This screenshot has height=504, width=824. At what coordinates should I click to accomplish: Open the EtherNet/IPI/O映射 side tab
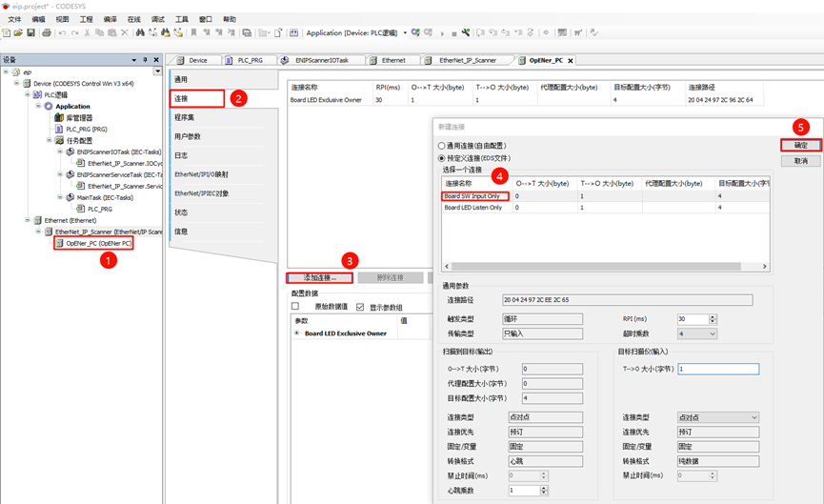click(x=201, y=174)
